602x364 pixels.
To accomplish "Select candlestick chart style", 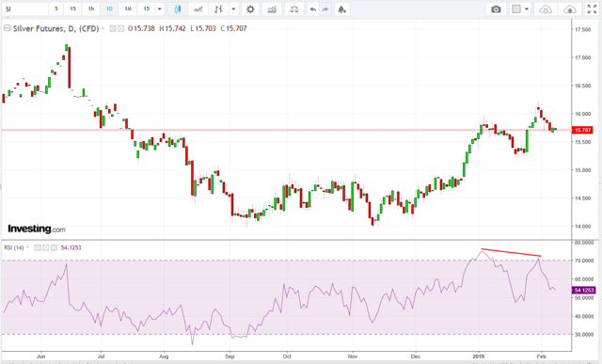I will click(x=178, y=8).
